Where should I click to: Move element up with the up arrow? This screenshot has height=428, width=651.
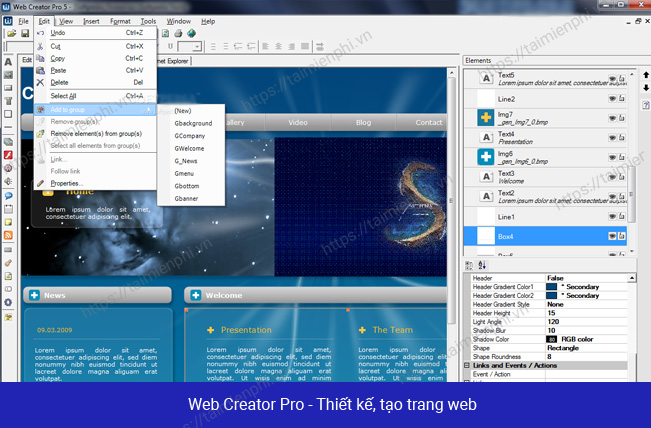pos(646,75)
